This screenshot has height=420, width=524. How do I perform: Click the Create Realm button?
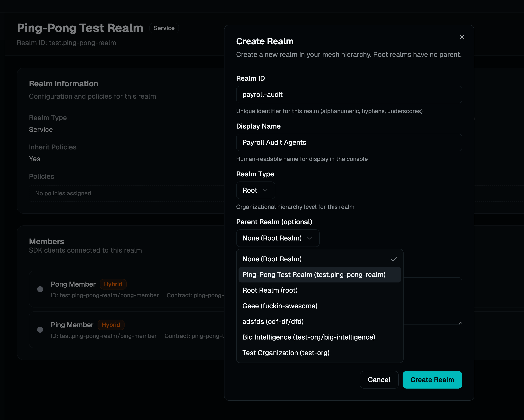point(432,380)
